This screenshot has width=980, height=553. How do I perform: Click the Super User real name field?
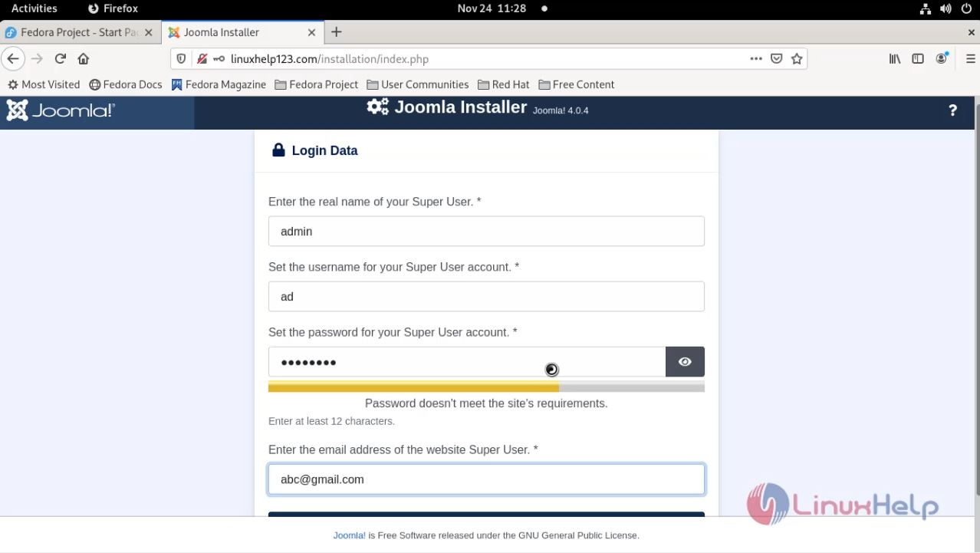pos(486,231)
